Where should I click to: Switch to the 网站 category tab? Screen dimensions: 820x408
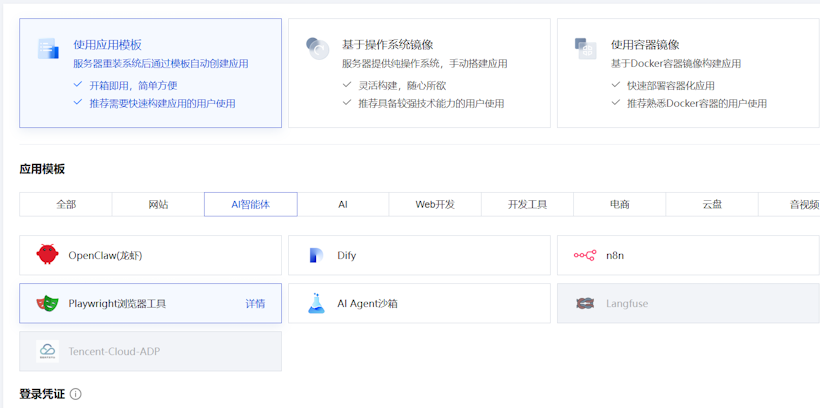tap(158, 205)
